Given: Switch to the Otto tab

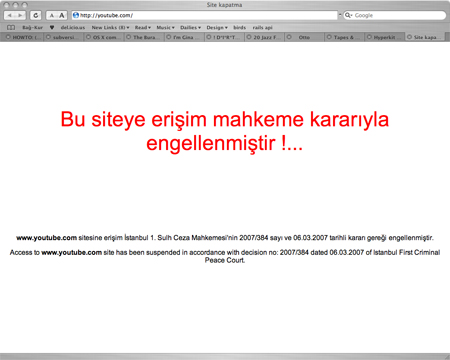Looking at the screenshot, I should click(x=305, y=37).
